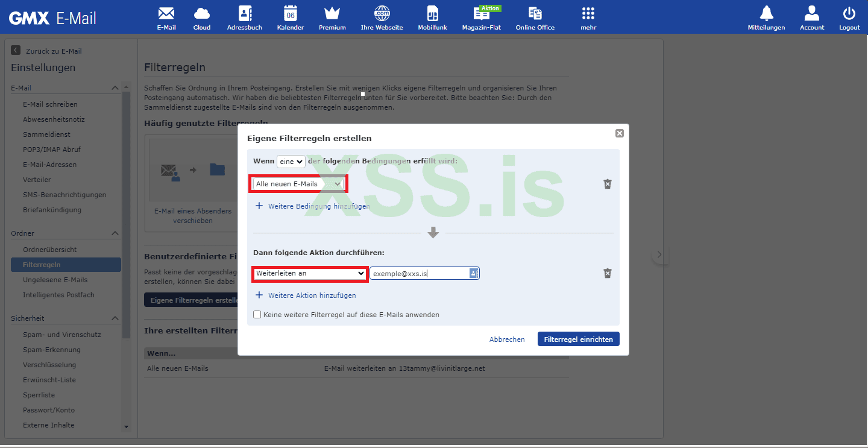Click the Filterregel einrichten button

click(579, 339)
